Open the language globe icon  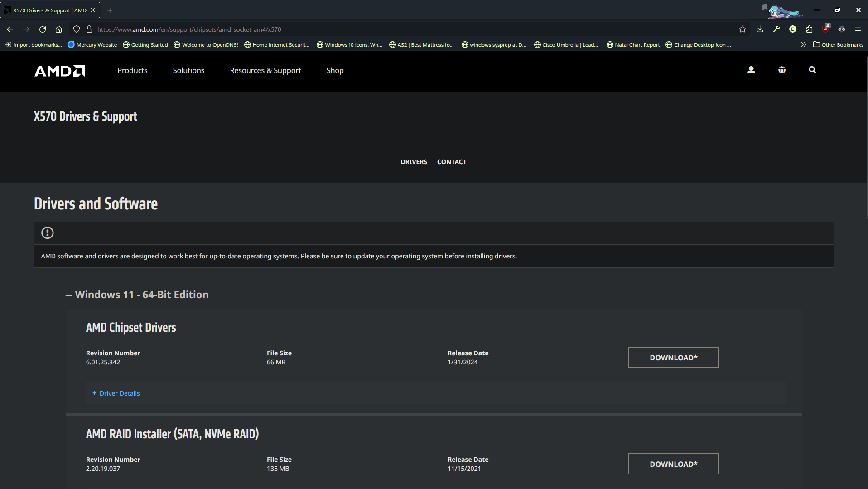click(x=782, y=70)
